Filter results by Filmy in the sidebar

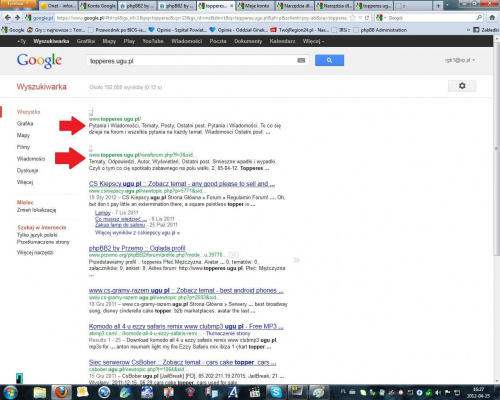point(23,147)
